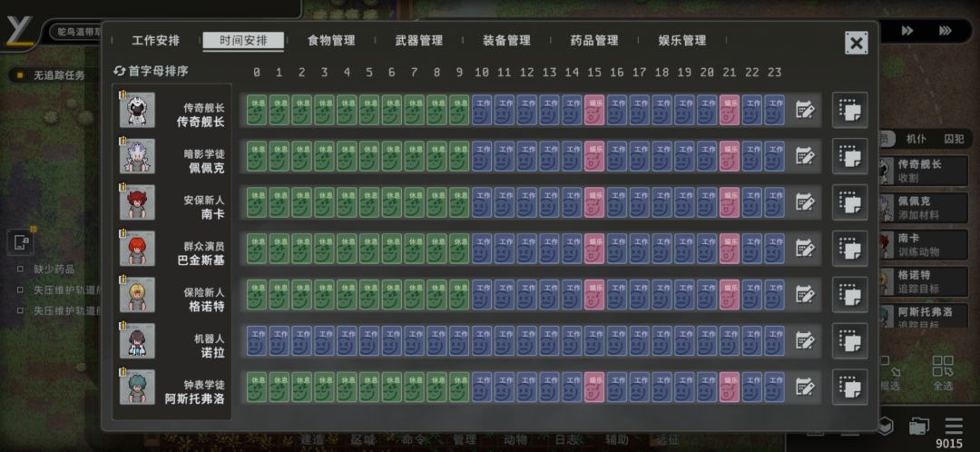This screenshot has width=980, height=452.
Task: Select 格诺特 追踪目标 card
Action: click(924, 282)
